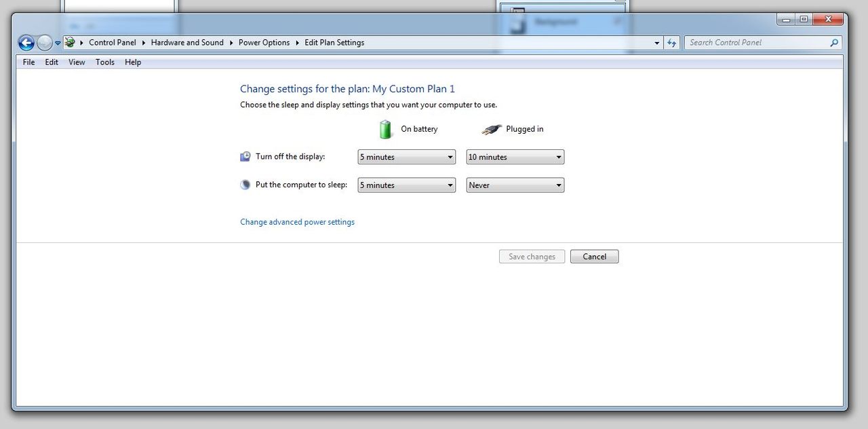Screen dimensions: 868x429
Task: Open the On battery sleep timeout dropdown
Action: [x=407, y=185]
